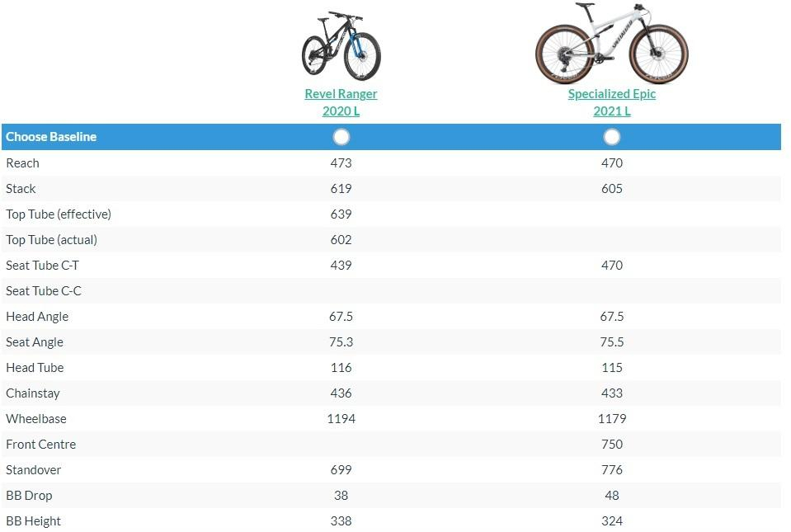Click the Choose Baseline header label
The width and height of the screenshot is (791, 532).
pyautogui.click(x=51, y=137)
